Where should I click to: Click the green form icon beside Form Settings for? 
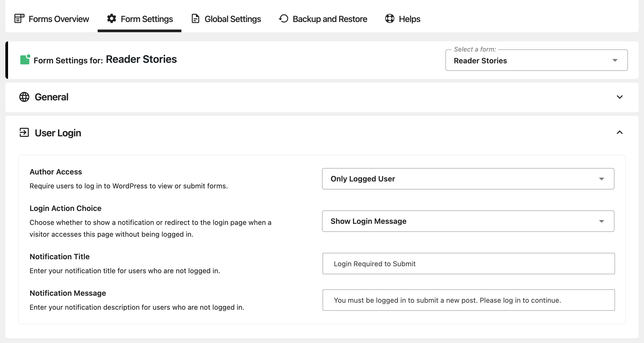click(x=25, y=60)
